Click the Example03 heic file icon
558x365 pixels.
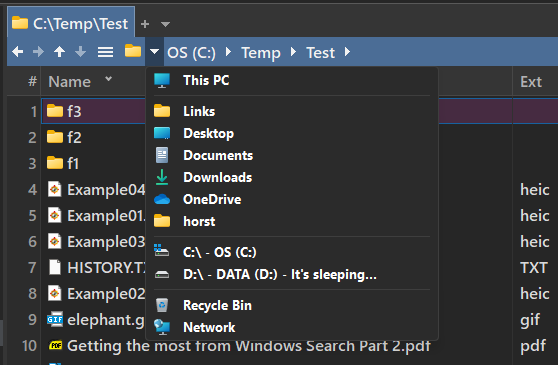55,241
